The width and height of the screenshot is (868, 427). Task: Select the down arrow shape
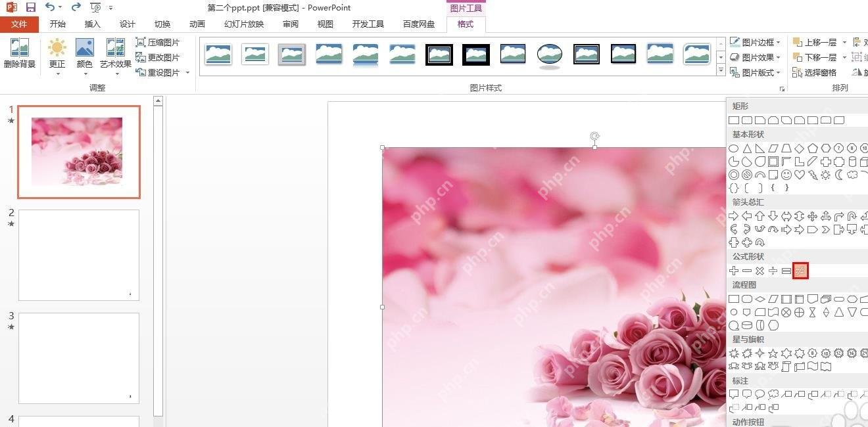tap(773, 216)
